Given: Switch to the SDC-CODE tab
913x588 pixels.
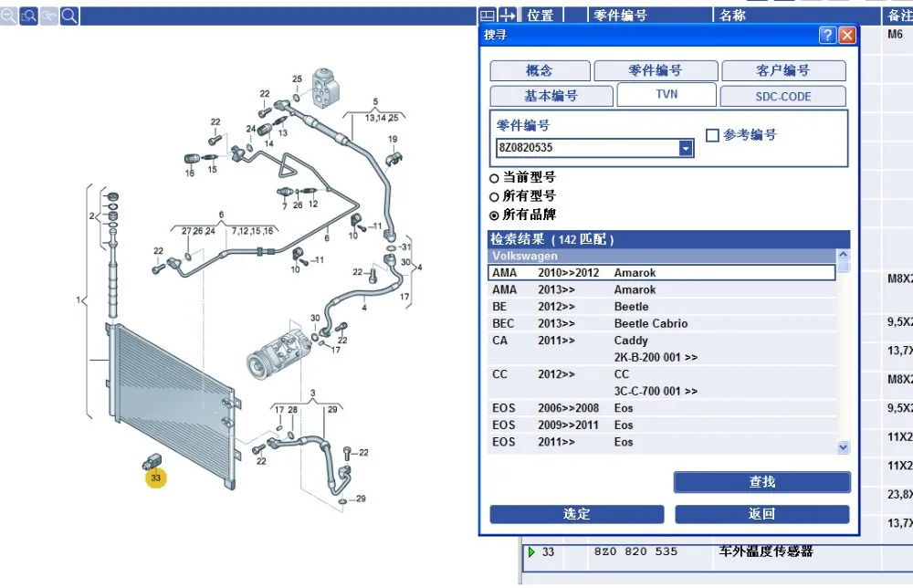Looking at the screenshot, I should pos(783,96).
